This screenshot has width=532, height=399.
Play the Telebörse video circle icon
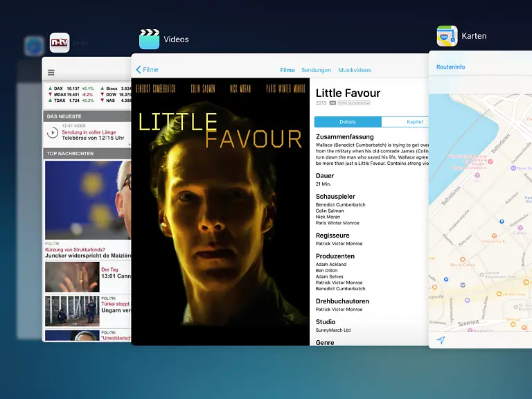[53, 132]
